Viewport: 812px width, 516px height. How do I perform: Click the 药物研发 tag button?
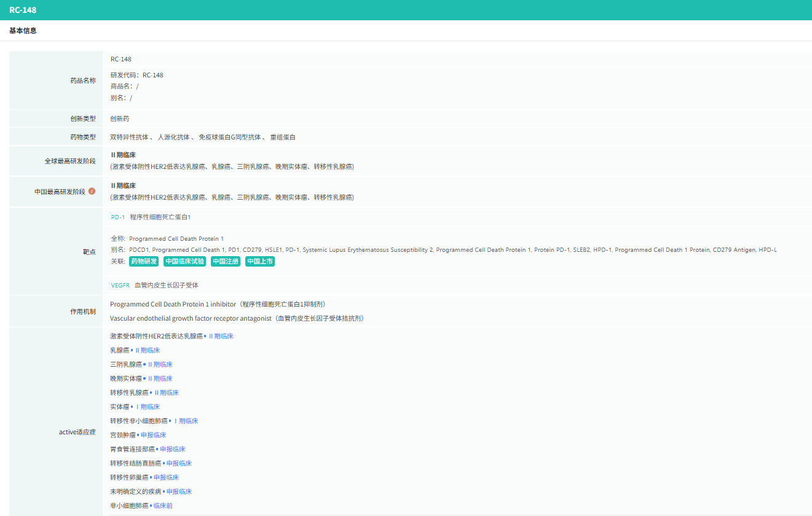point(144,262)
